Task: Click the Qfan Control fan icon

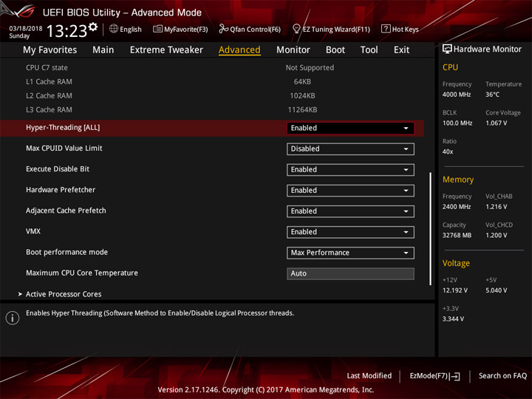Action: (x=223, y=29)
